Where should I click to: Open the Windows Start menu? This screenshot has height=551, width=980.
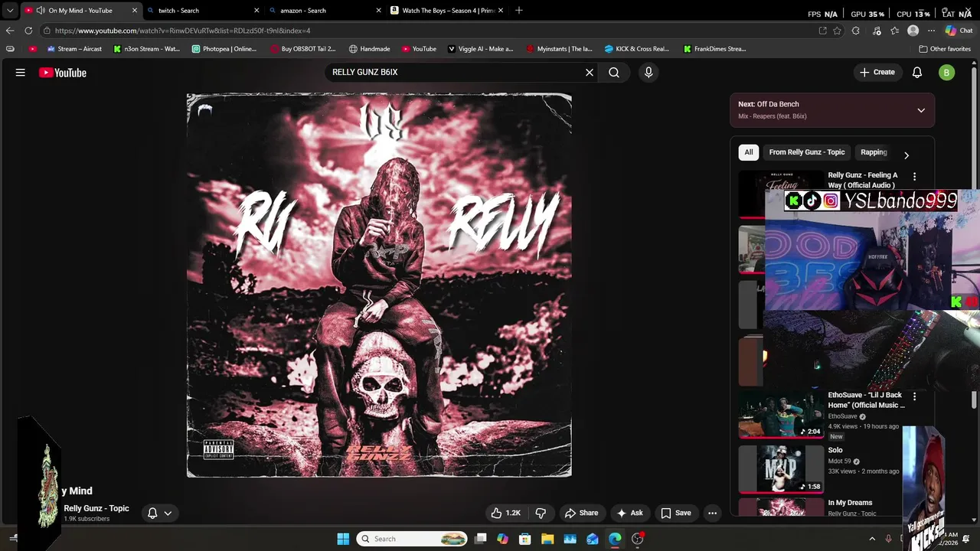(343, 539)
